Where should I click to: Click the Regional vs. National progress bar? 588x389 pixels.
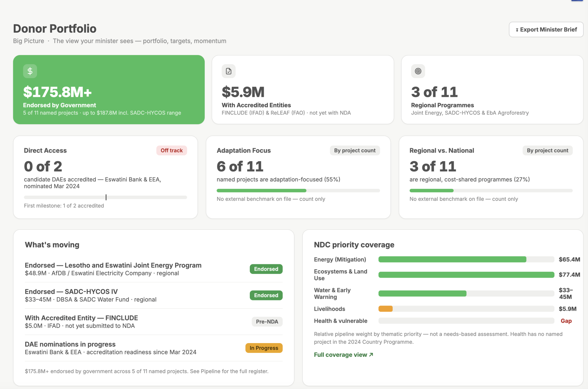pyautogui.click(x=491, y=190)
